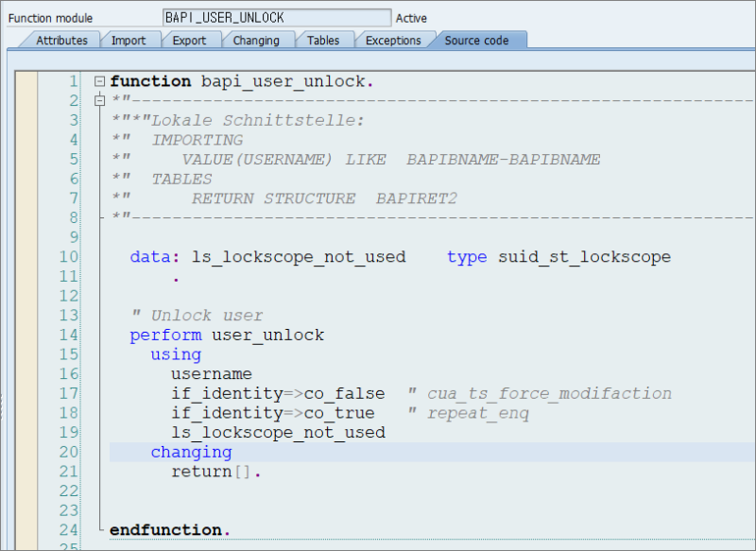Collapse the bapi_user_unlock function block
This screenshot has height=551, width=756.
pos(98,81)
